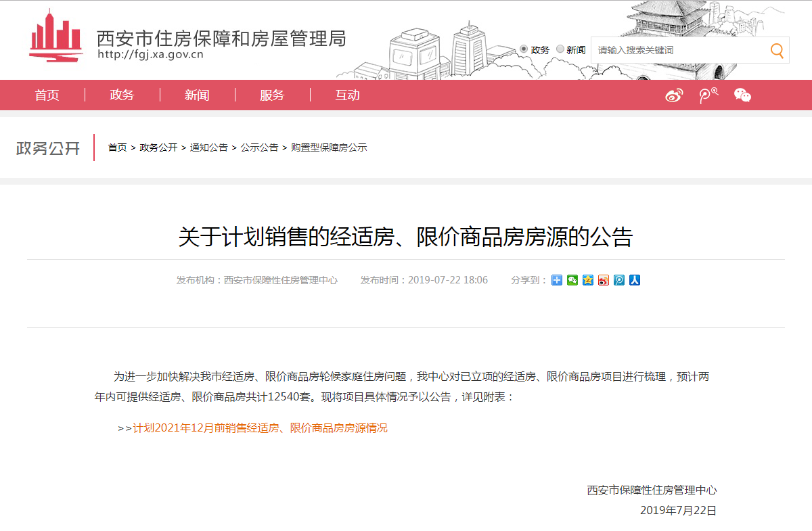The height and width of the screenshot is (531, 812).
Task: Click the 购置型保障房公示 breadcrumb item
Action: (330, 147)
